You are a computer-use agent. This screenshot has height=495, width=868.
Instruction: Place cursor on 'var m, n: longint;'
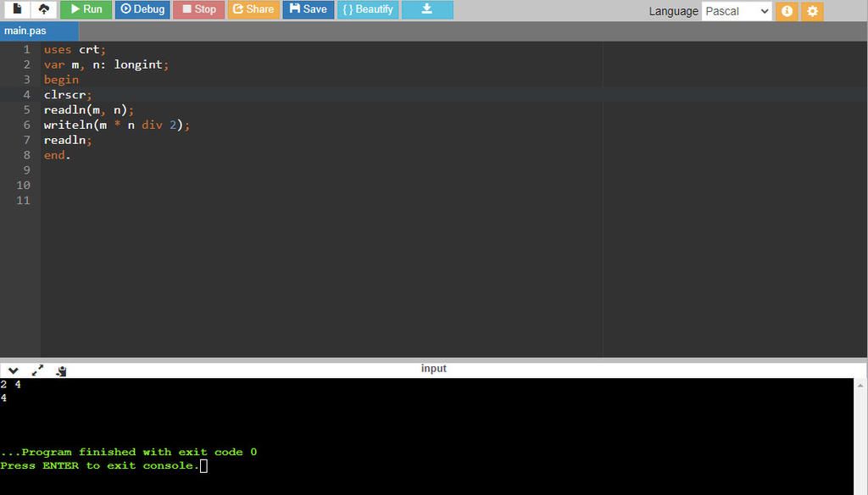coord(106,64)
